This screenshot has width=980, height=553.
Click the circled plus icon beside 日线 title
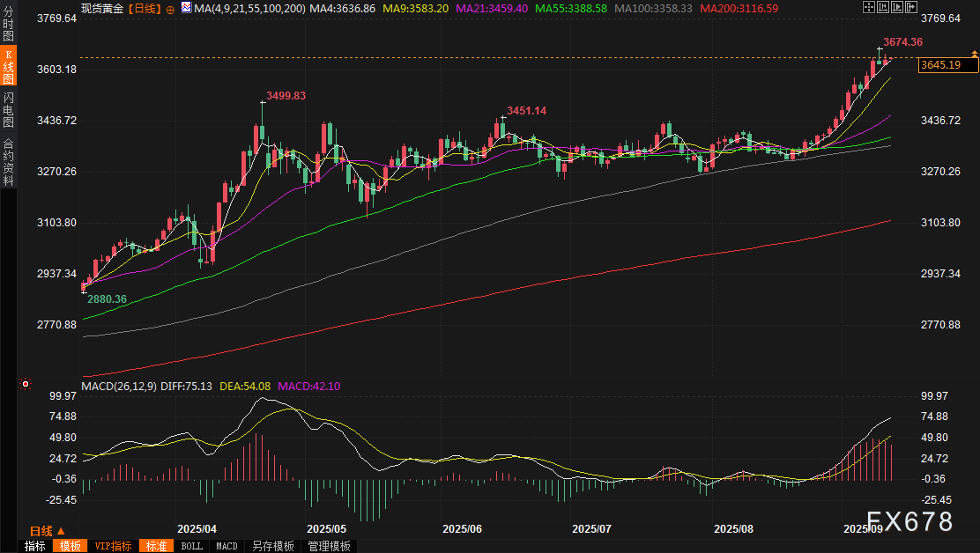point(170,8)
